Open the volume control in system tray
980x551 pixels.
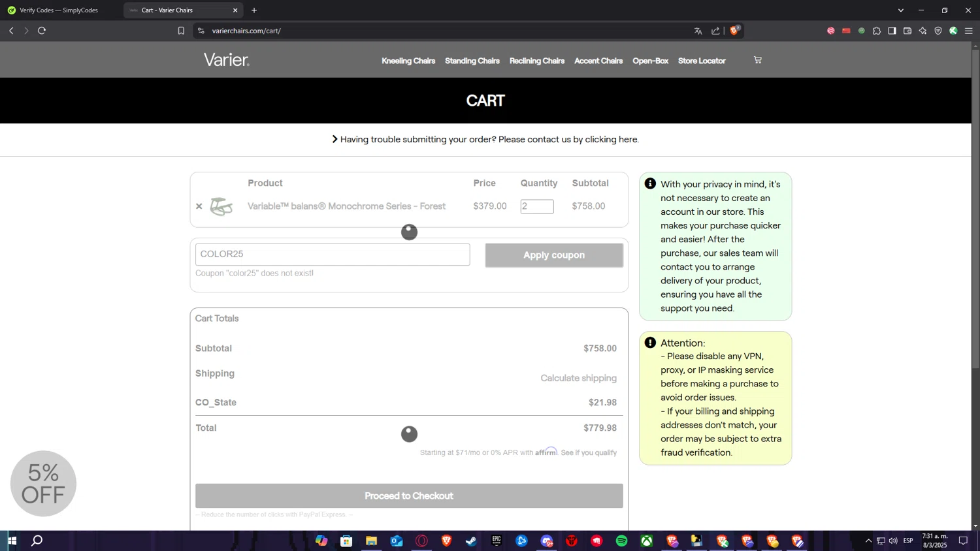coord(893,541)
